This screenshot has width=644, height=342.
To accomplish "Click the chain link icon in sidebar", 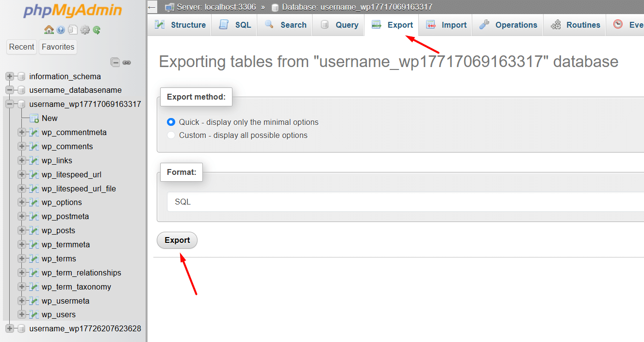I will 127,62.
